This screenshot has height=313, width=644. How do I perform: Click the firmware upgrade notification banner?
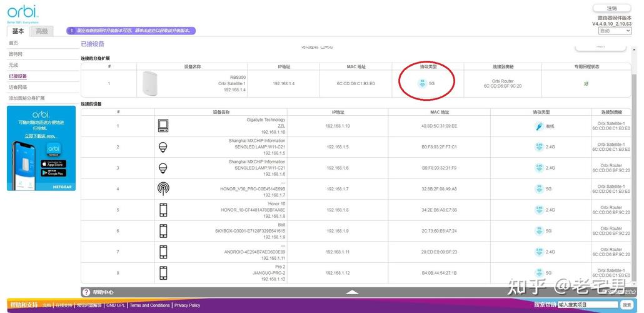131,31
